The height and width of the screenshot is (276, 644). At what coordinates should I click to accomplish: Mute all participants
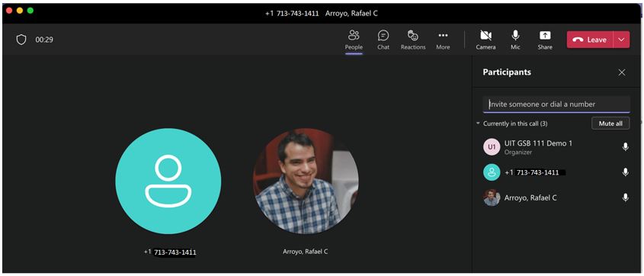[610, 124]
